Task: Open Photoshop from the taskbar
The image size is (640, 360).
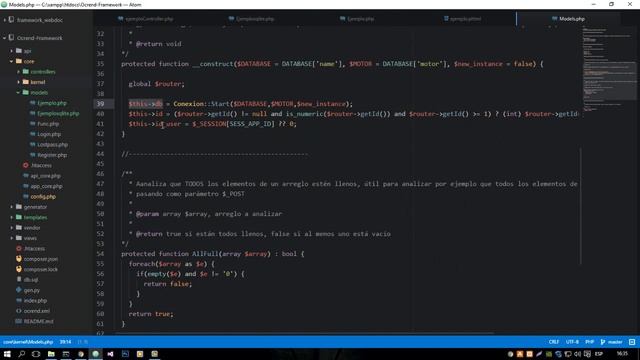Action: 125,354
